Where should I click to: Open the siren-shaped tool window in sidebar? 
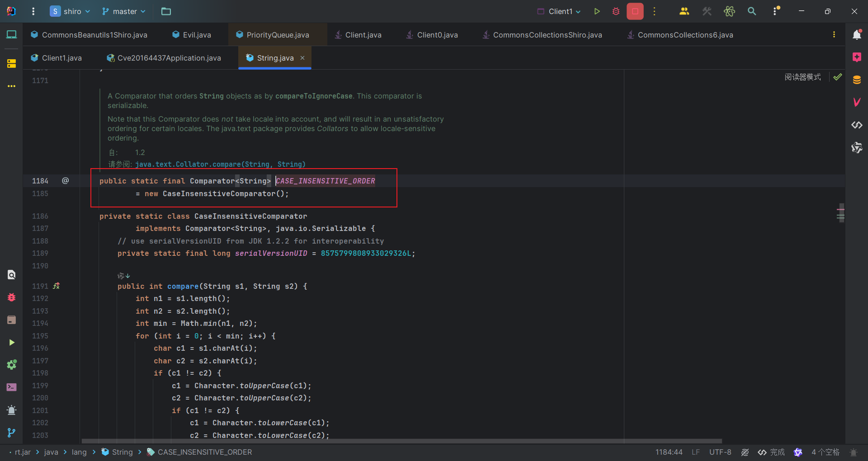click(11, 410)
